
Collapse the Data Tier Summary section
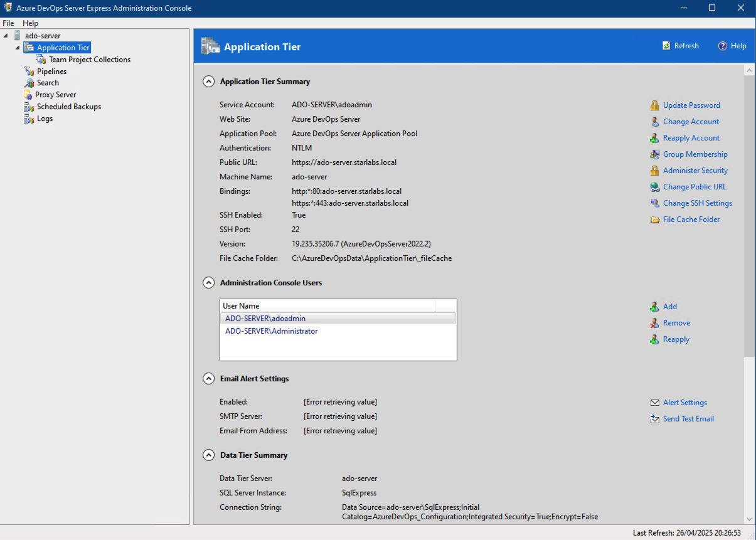[x=208, y=455]
